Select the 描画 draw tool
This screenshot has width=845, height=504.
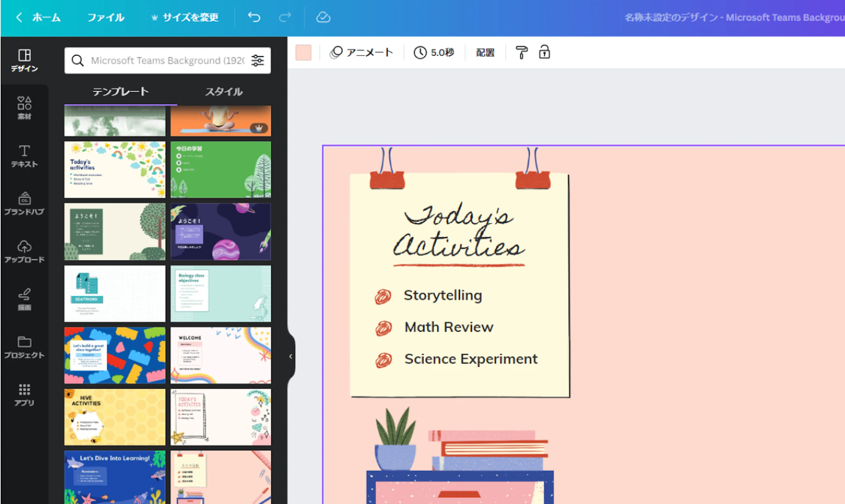point(24,299)
